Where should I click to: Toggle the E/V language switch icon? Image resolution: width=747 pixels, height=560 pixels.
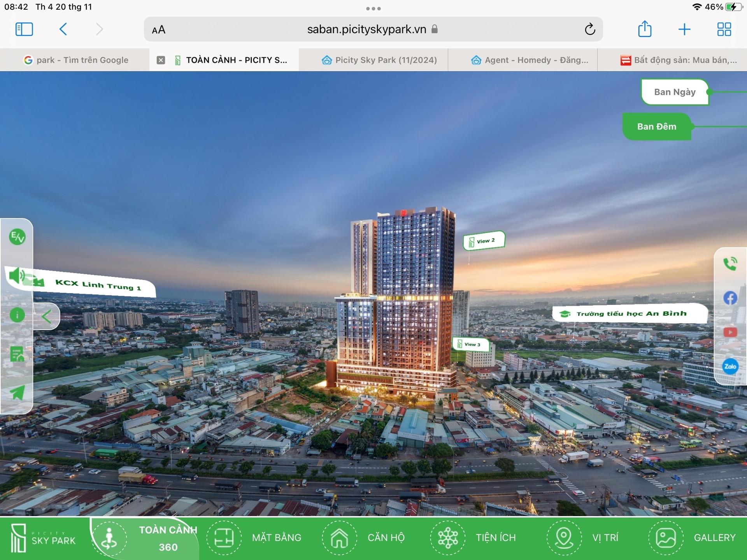coord(17,236)
